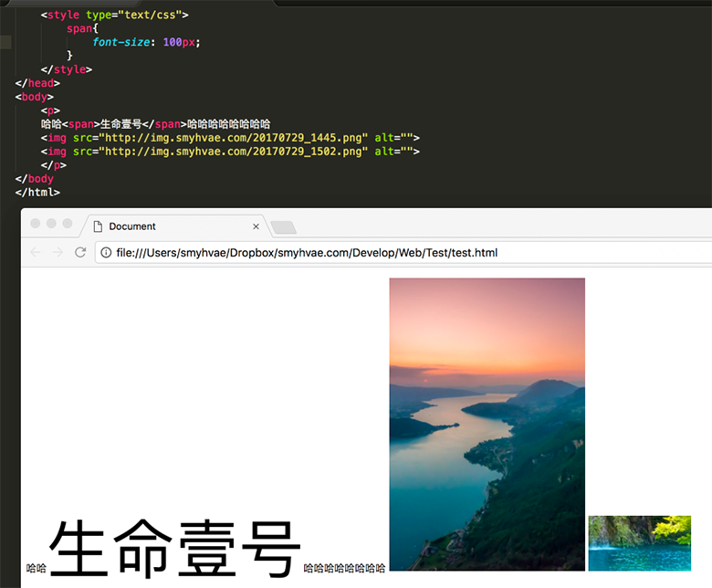
Task: Click the browser back arrow
Action: coord(36,253)
